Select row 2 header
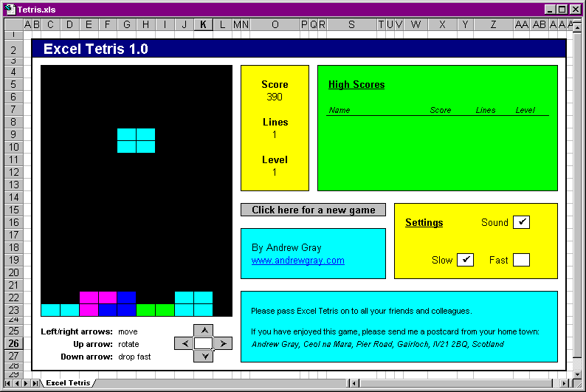 click(x=13, y=49)
